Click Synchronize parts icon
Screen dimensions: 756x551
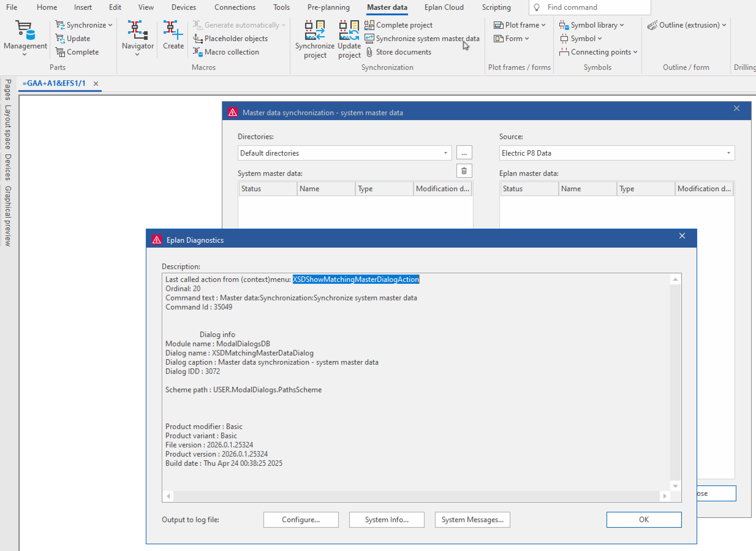pos(60,25)
